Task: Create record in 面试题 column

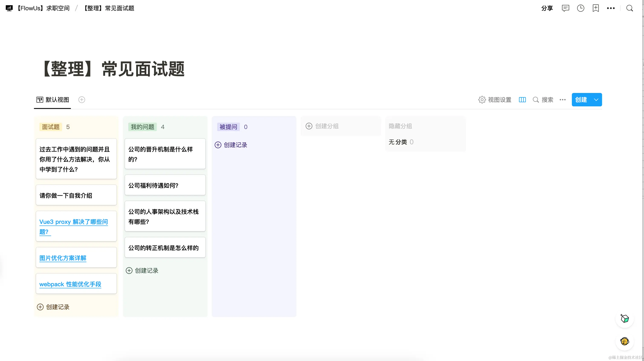Action: (x=53, y=307)
